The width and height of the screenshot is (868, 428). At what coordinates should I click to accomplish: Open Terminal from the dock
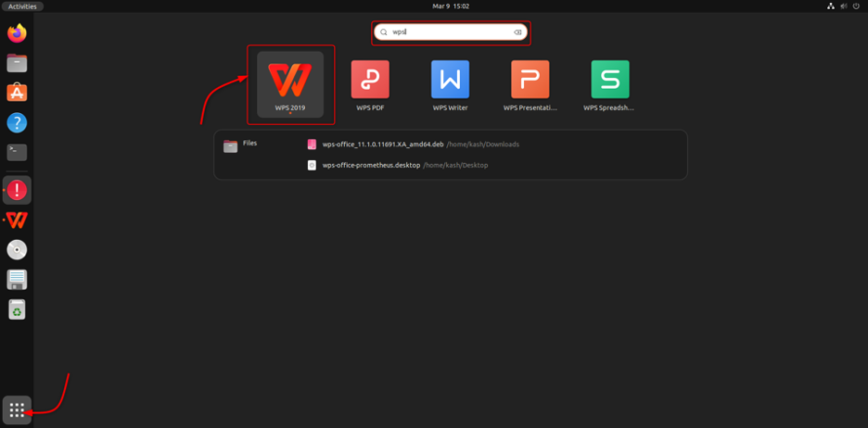tap(18, 152)
